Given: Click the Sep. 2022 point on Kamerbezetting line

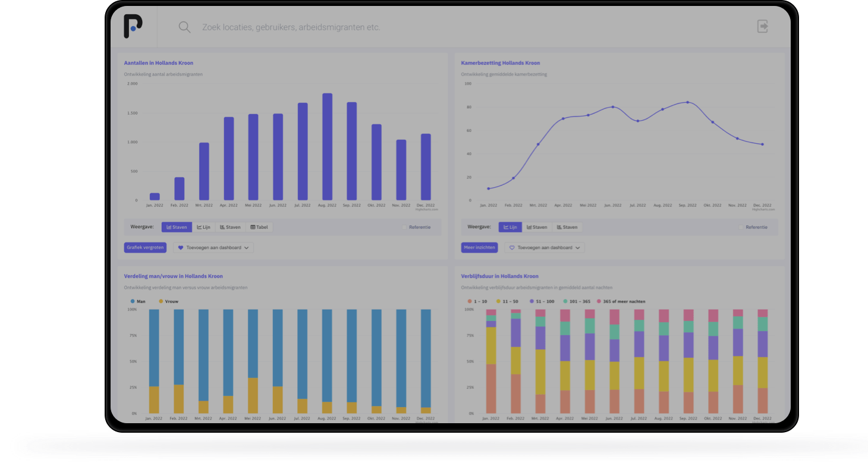Looking at the screenshot, I should (x=687, y=102).
